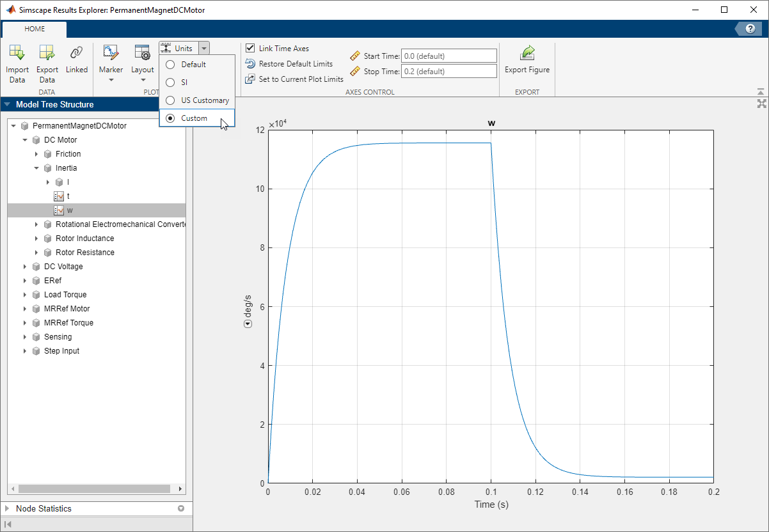Expand the Friction tree node

[x=36, y=154]
